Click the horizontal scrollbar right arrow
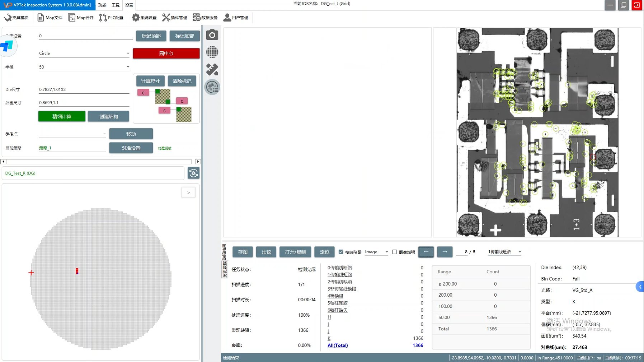This screenshot has height=362, width=644. point(198,162)
